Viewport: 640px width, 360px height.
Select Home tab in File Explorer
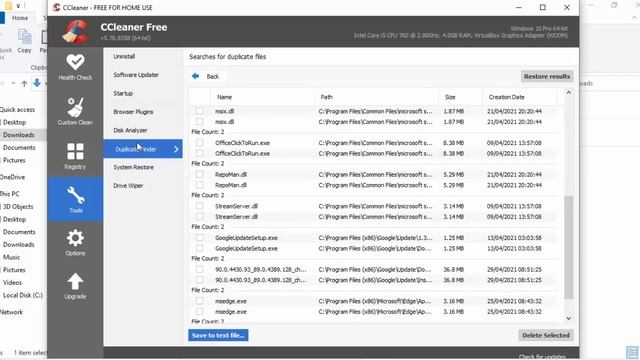[20, 18]
